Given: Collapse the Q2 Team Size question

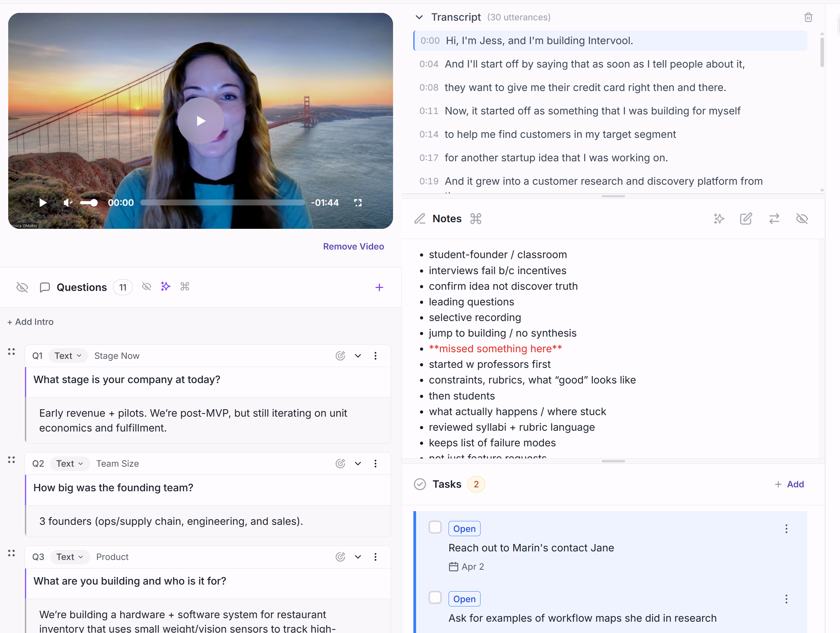Looking at the screenshot, I should (358, 464).
